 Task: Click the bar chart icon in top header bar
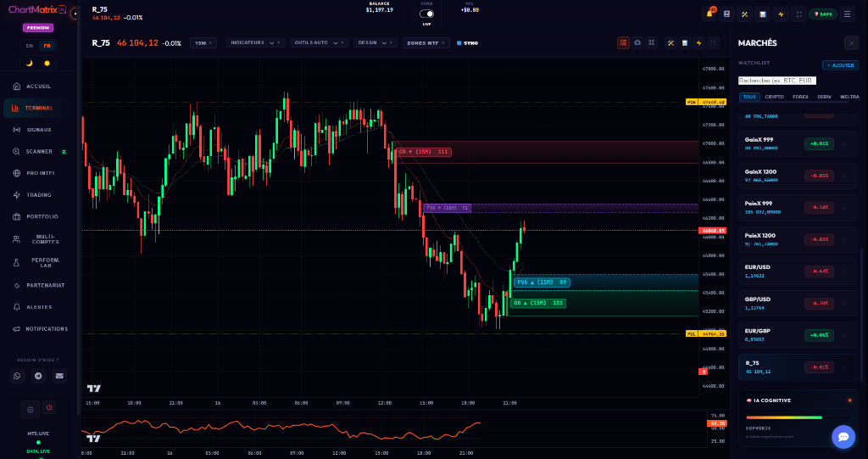(x=763, y=14)
